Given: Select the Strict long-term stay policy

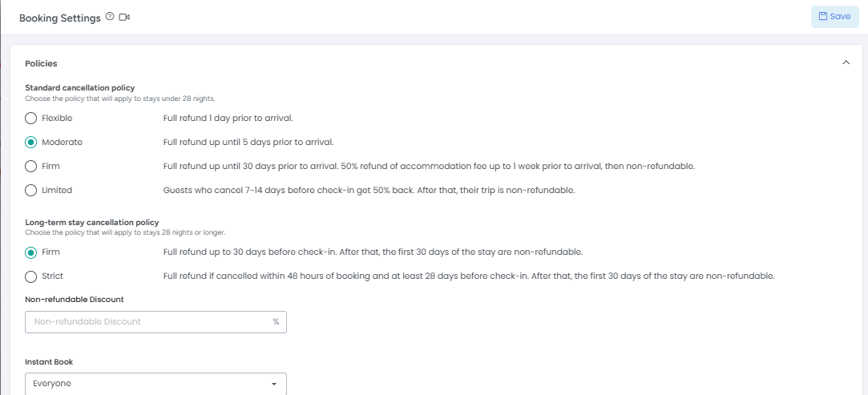Looking at the screenshot, I should (x=31, y=276).
